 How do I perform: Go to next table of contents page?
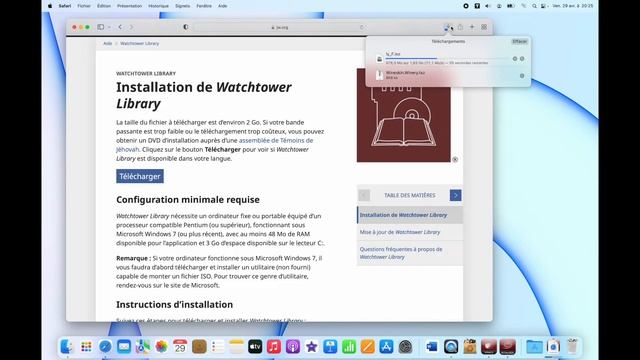[456, 195]
